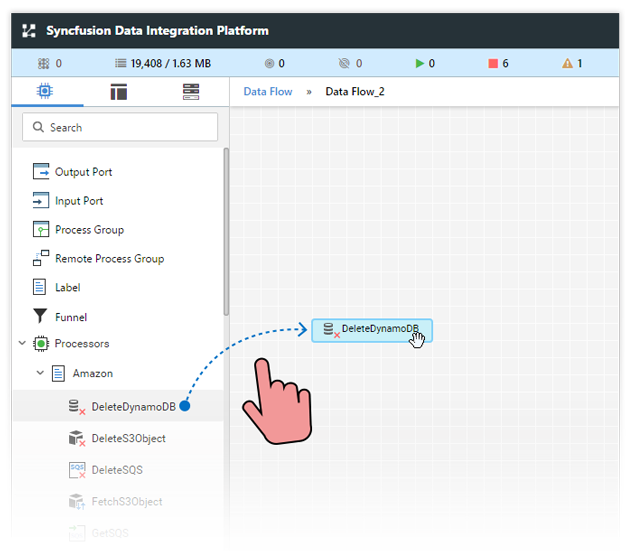This screenshot has width=635, height=551.
Task: Select Remote Process Group text
Action: 110,259
